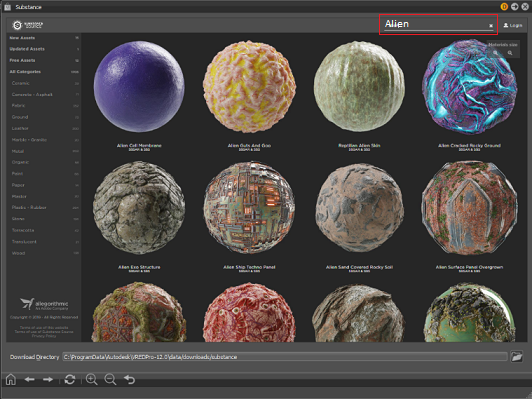The height and width of the screenshot is (399, 532).
Task: Click the Allegorithmic logo
Action: pos(44,304)
